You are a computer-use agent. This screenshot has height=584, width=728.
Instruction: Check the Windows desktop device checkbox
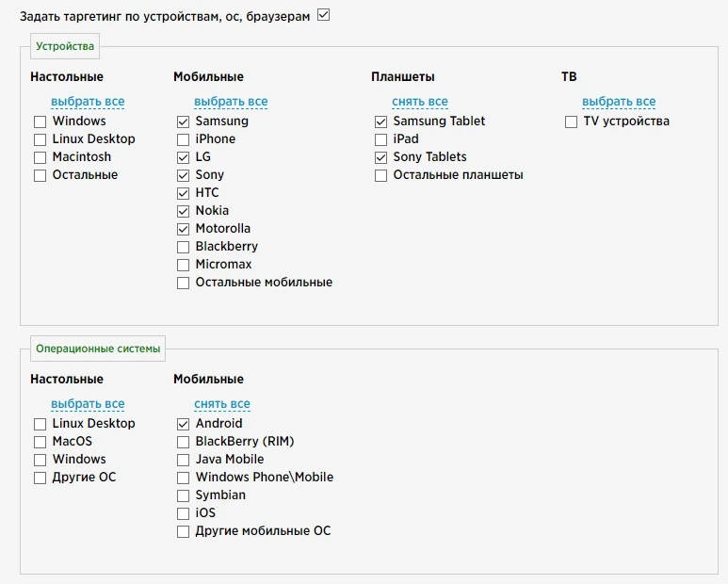coord(40,122)
